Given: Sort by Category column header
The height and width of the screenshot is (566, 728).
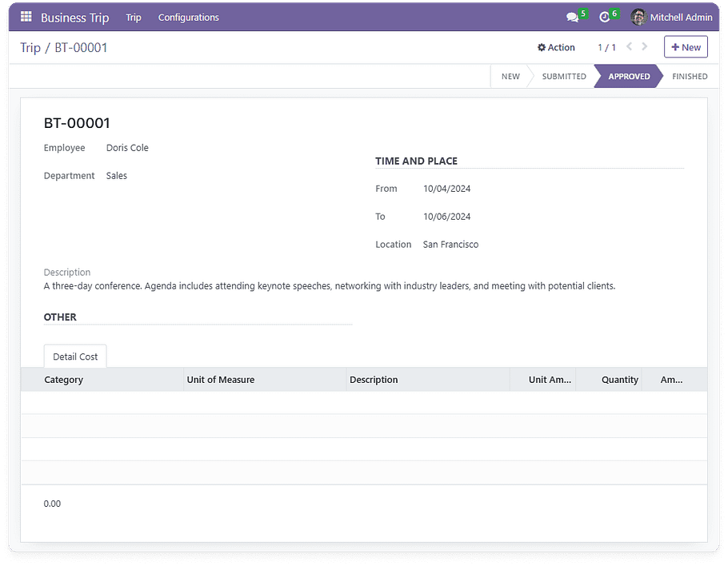Looking at the screenshot, I should [x=64, y=380].
